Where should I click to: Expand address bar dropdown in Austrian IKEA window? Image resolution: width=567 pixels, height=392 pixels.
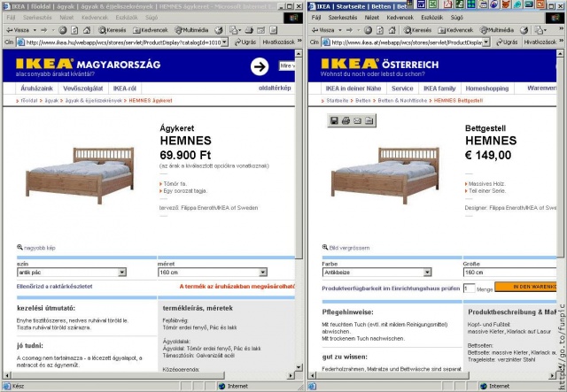(x=486, y=42)
